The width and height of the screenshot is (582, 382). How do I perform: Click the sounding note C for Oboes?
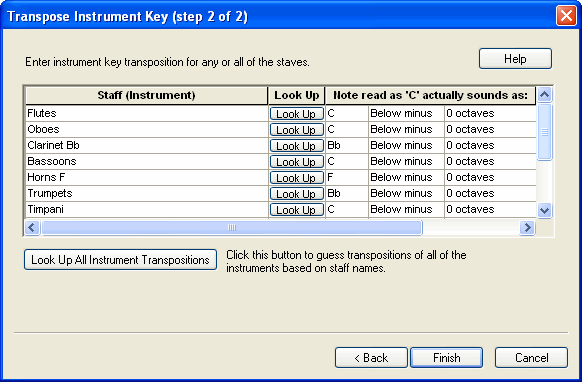tap(347, 129)
